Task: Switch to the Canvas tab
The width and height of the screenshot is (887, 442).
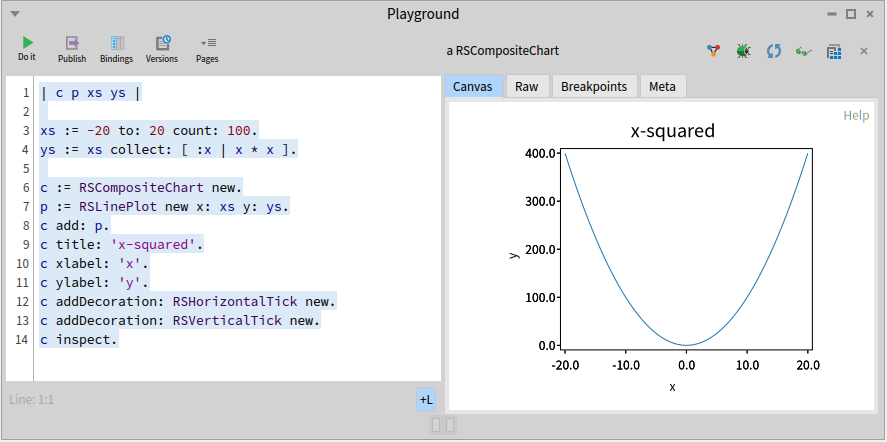Action: [x=473, y=87]
